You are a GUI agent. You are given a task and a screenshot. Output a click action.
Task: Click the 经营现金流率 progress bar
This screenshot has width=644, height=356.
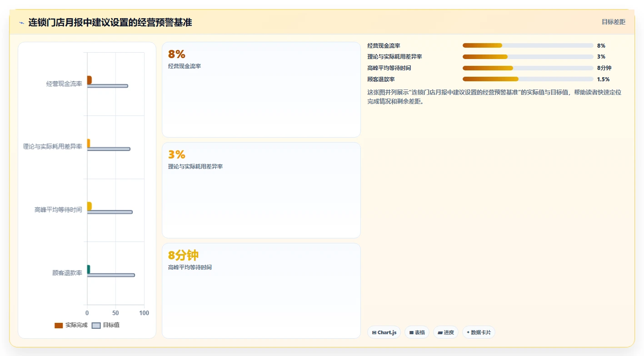(528, 45)
